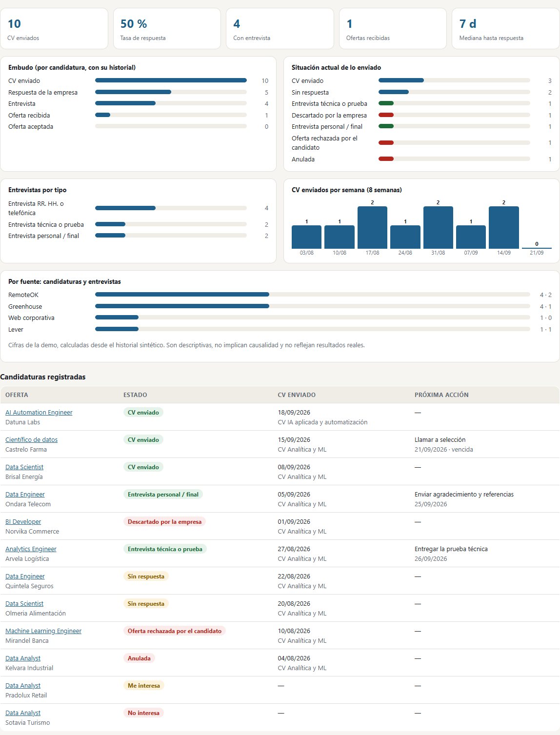Click the 'Web corporativa' source label
Viewport: 560px width, 735px height.
click(31, 318)
